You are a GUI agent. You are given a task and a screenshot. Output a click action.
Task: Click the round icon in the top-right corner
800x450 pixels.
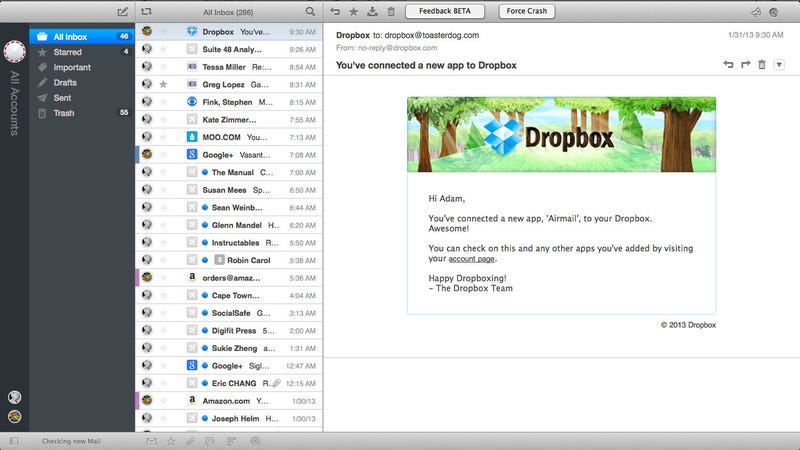[x=774, y=12]
